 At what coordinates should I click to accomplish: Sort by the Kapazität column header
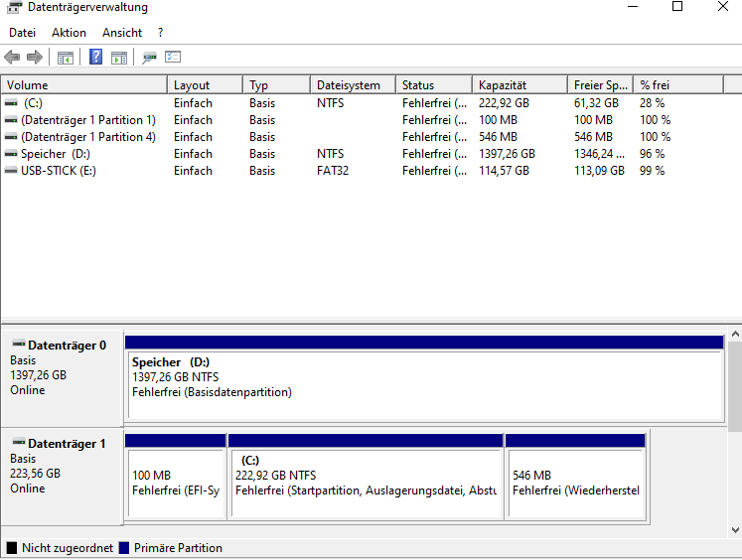pos(519,85)
